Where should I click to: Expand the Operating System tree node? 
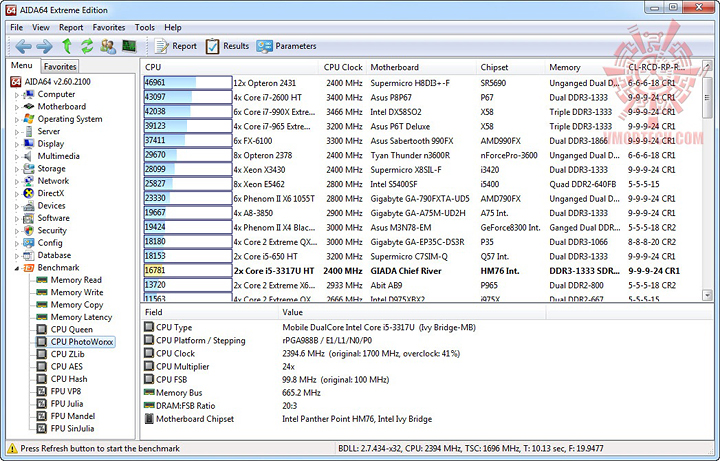pos(17,119)
